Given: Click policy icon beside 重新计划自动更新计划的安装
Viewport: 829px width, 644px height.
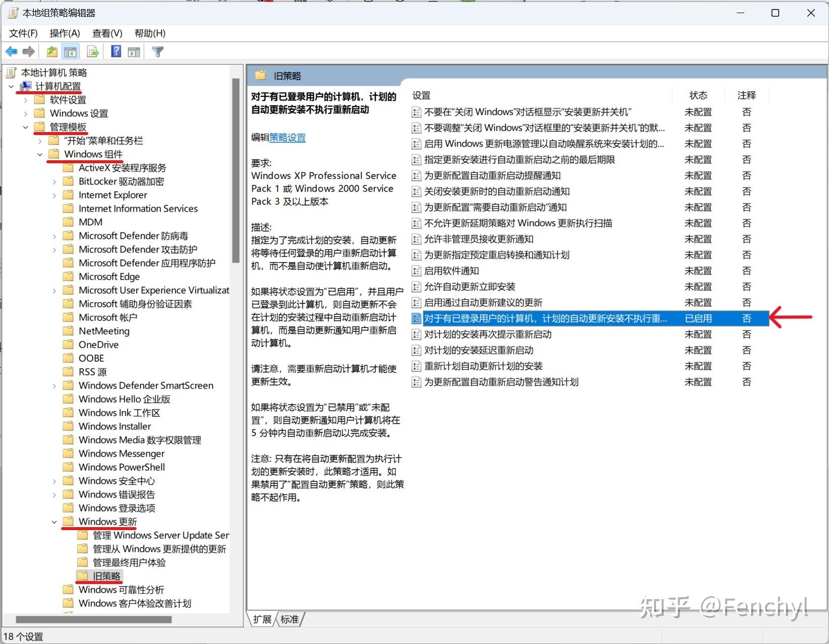Looking at the screenshot, I should pyautogui.click(x=417, y=366).
